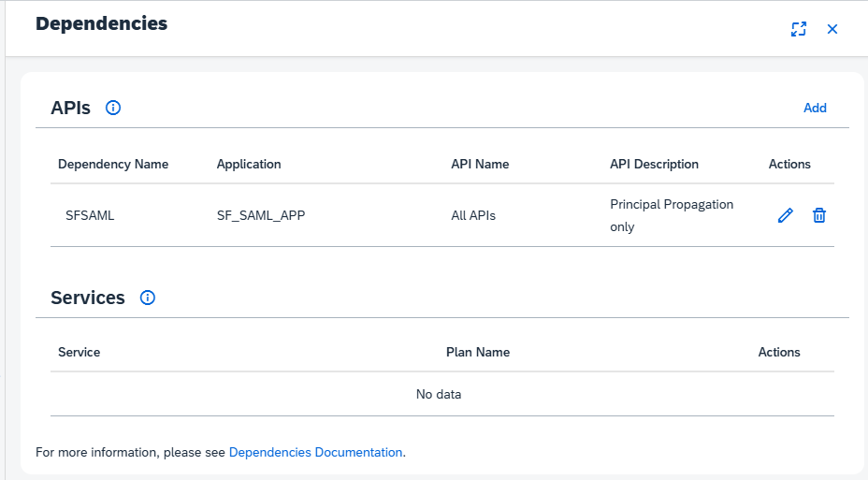Edit the SFSAML dependency
The image size is (868, 480).
click(785, 215)
